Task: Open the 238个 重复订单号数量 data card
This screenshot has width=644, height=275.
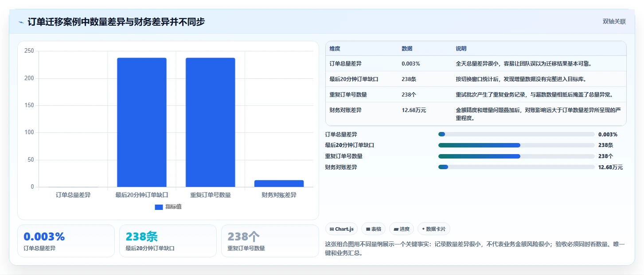Action: point(270,241)
